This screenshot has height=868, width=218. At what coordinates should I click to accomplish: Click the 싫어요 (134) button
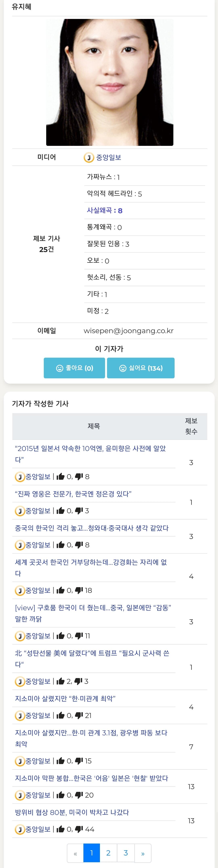[141, 368]
